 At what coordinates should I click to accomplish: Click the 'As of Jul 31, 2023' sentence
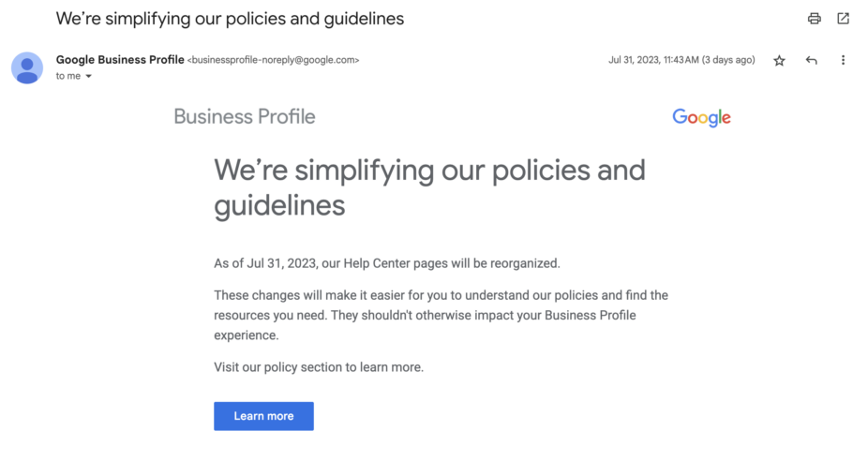[x=387, y=263]
